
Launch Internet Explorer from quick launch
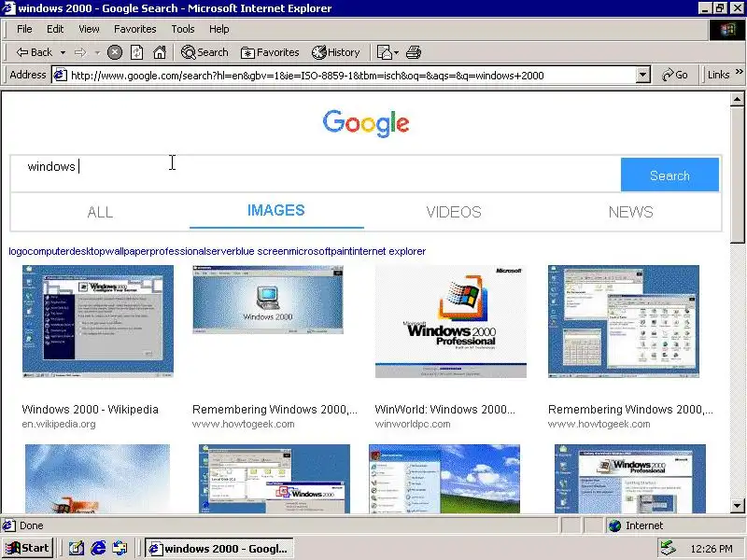tap(98, 549)
